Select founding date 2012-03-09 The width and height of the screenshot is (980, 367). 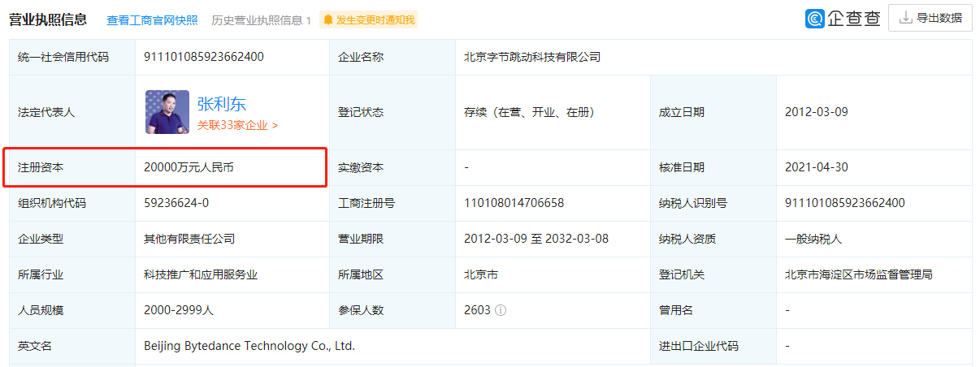[816, 112]
